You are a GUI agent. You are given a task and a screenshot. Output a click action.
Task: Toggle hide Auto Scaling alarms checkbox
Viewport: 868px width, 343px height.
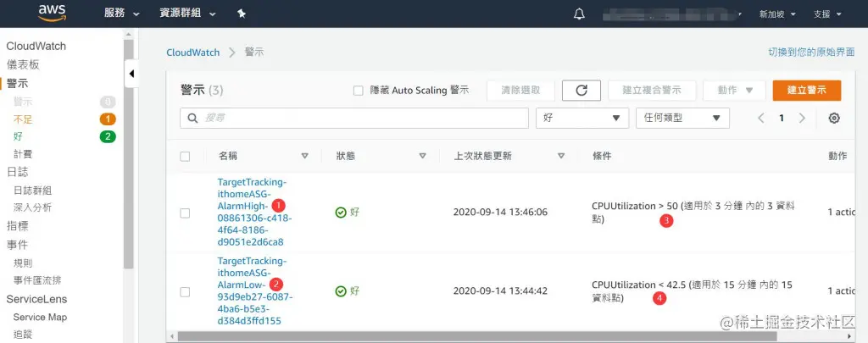[359, 90]
